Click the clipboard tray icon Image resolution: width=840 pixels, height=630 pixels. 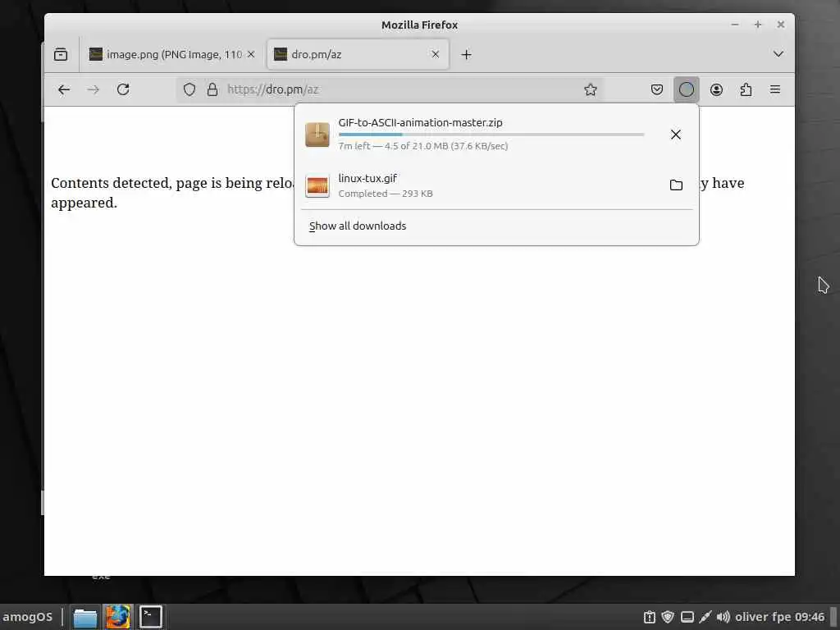click(x=650, y=617)
